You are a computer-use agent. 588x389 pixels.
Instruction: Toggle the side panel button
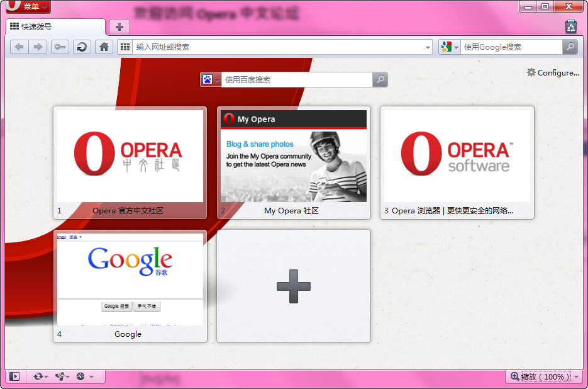(14, 376)
